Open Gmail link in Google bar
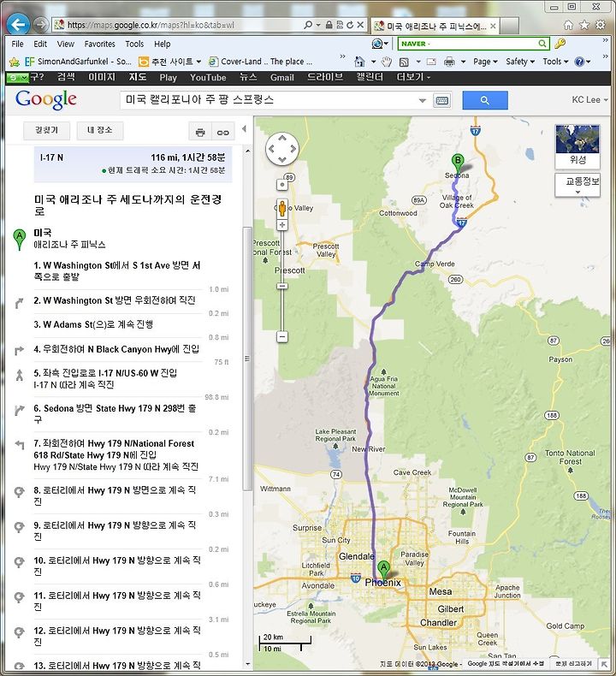 click(x=282, y=78)
